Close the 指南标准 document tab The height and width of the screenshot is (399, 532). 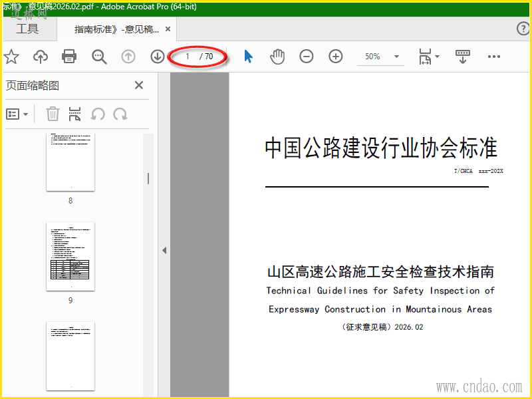tap(168, 29)
